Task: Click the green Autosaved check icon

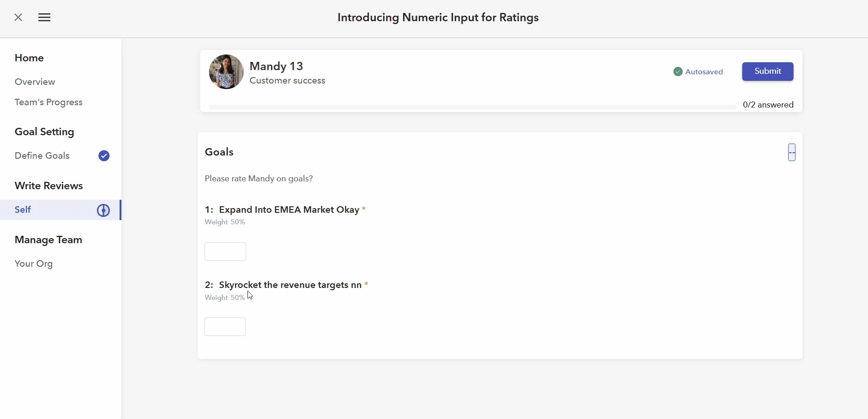Action: pos(678,72)
